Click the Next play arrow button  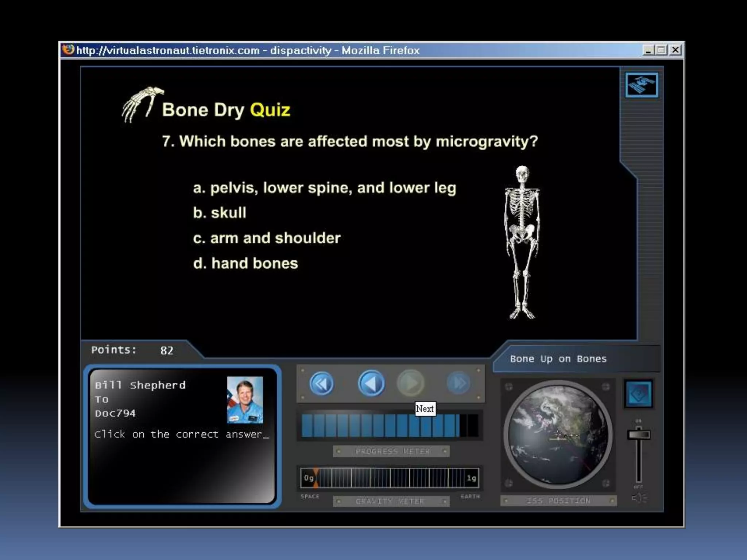coord(411,383)
